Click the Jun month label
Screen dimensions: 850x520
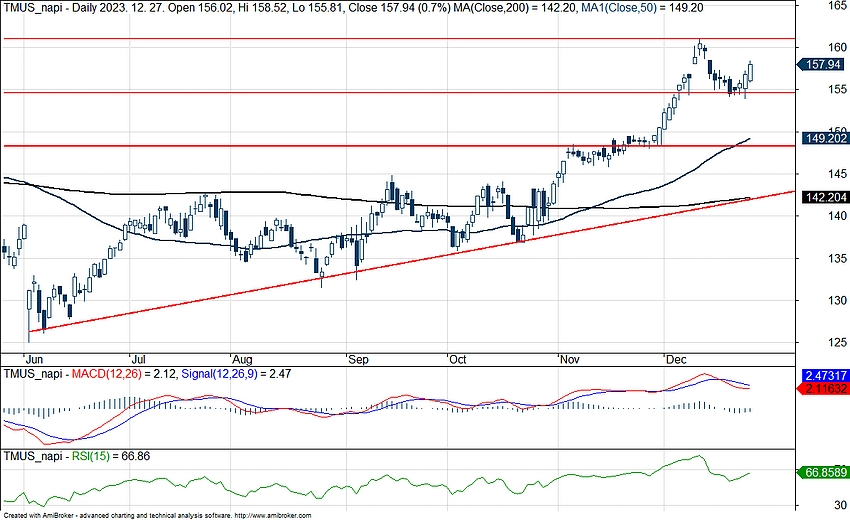(x=34, y=359)
